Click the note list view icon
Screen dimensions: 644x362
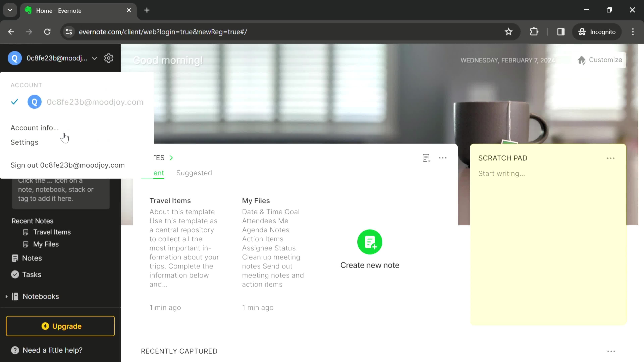(x=426, y=158)
